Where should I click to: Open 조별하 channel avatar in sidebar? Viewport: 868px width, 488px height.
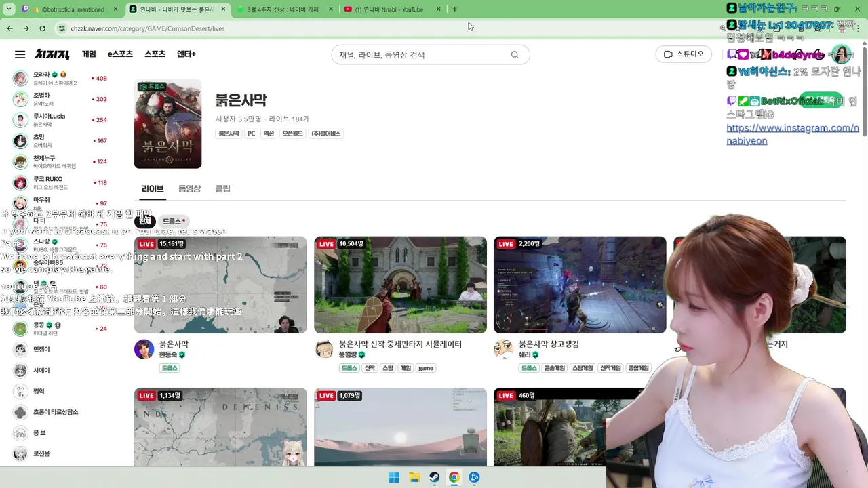tap(21, 99)
